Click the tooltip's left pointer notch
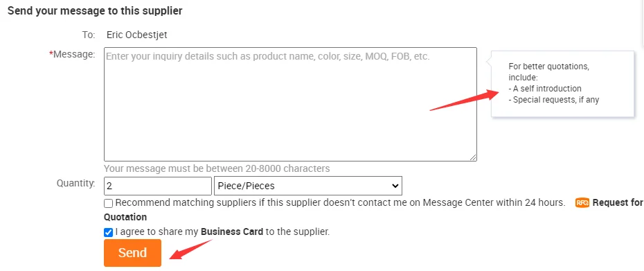 pyautogui.click(x=489, y=61)
